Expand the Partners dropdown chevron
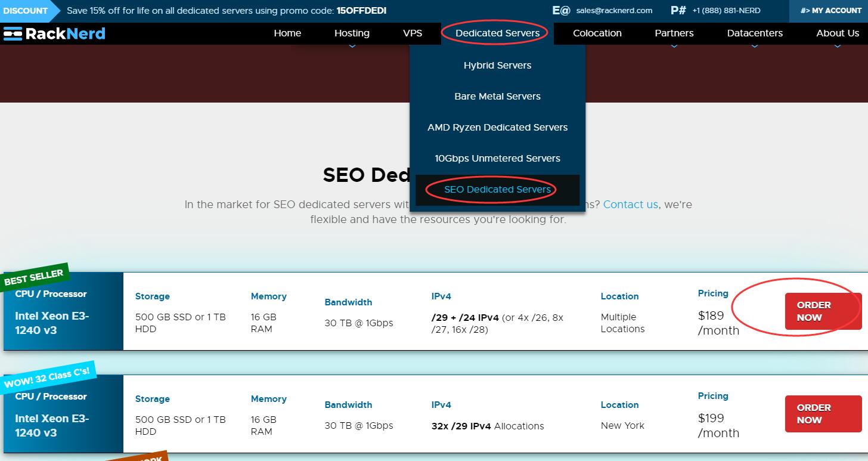Image resolution: width=868 pixels, height=461 pixels. click(x=674, y=45)
